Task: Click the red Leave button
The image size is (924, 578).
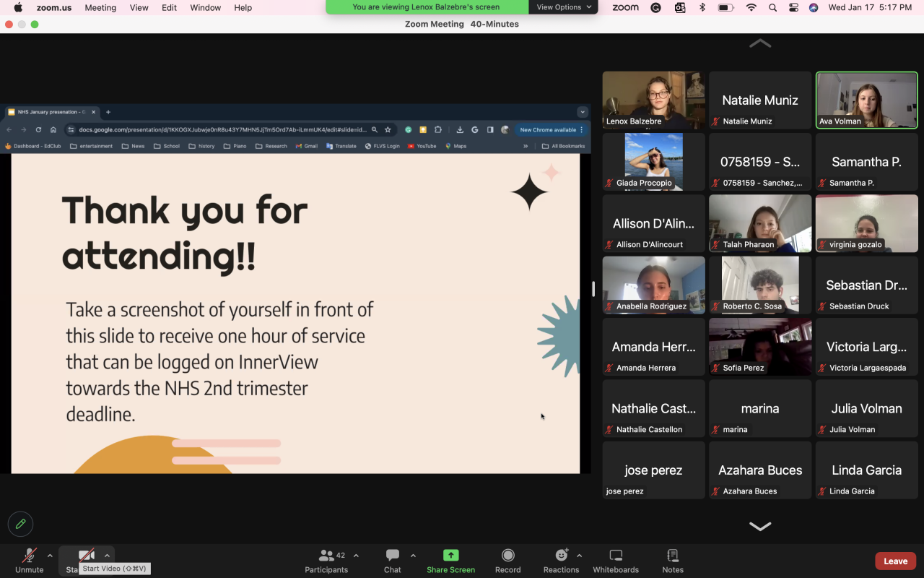Action: (895, 561)
